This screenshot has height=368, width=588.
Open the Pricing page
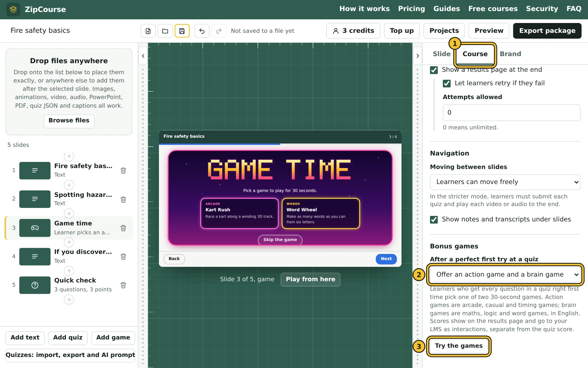point(412,9)
